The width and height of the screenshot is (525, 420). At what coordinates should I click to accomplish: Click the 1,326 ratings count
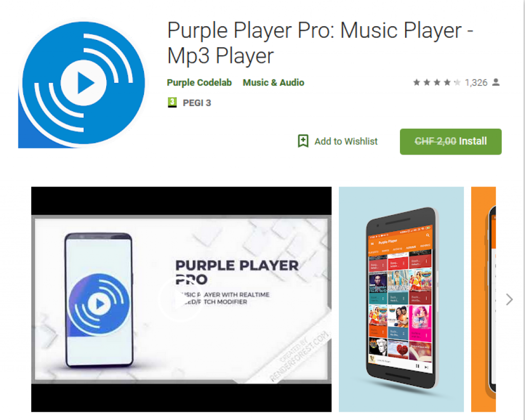tap(476, 82)
